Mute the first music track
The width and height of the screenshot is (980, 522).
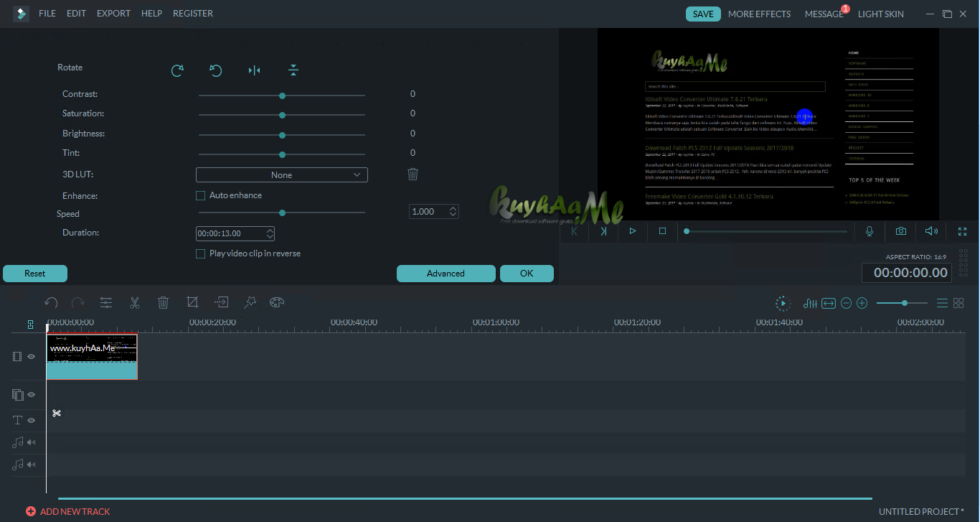pyautogui.click(x=32, y=442)
